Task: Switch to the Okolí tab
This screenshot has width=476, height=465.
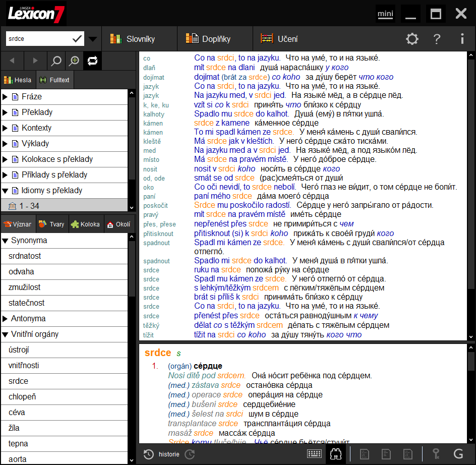Action: (119, 224)
